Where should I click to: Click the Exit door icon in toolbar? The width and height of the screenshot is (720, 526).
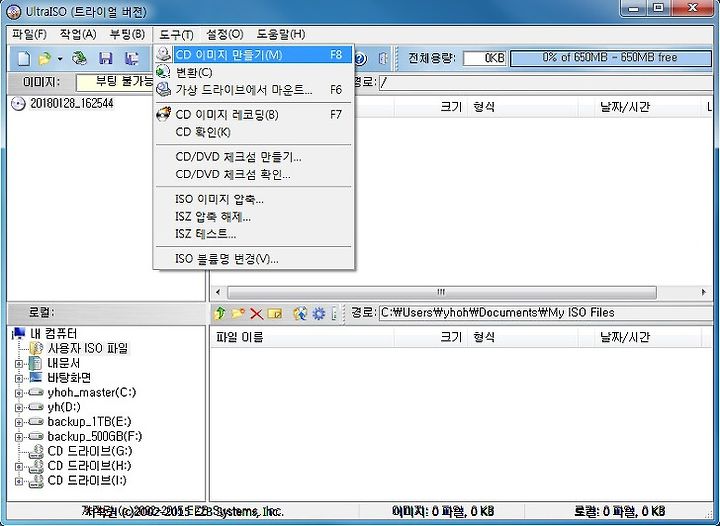(383, 58)
